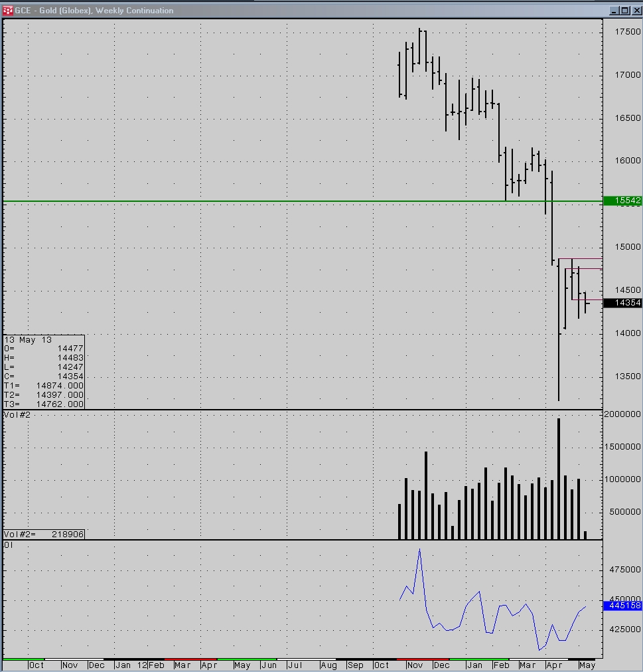
Task: Click the Jul label on time axis
Action: (295, 665)
